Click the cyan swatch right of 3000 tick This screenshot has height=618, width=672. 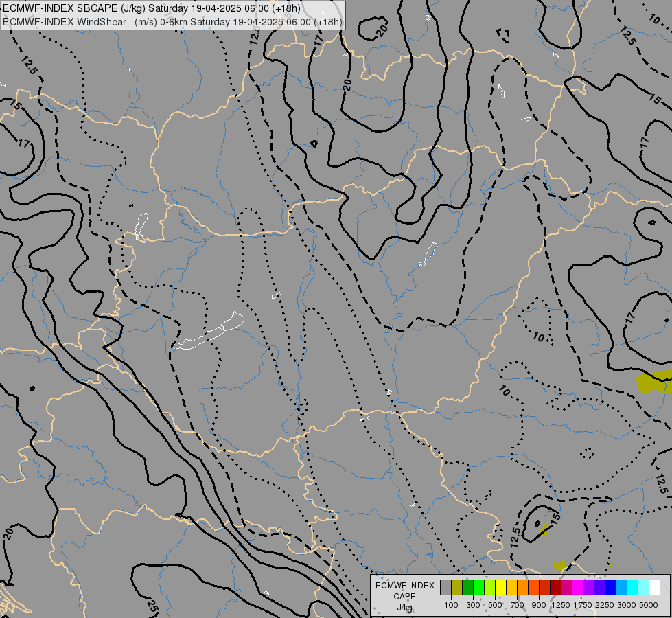coord(632,587)
